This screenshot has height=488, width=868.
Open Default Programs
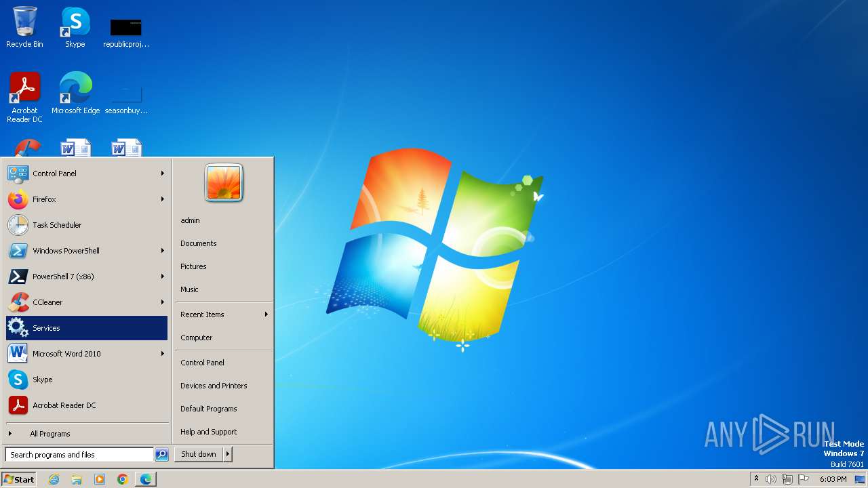tap(224, 409)
